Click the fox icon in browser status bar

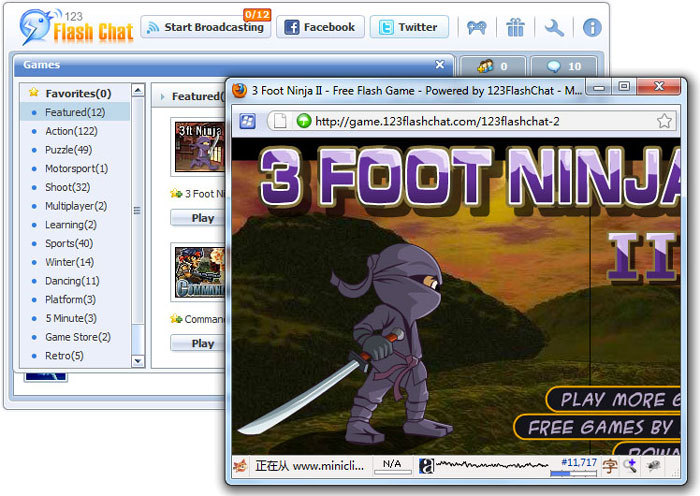(x=241, y=467)
